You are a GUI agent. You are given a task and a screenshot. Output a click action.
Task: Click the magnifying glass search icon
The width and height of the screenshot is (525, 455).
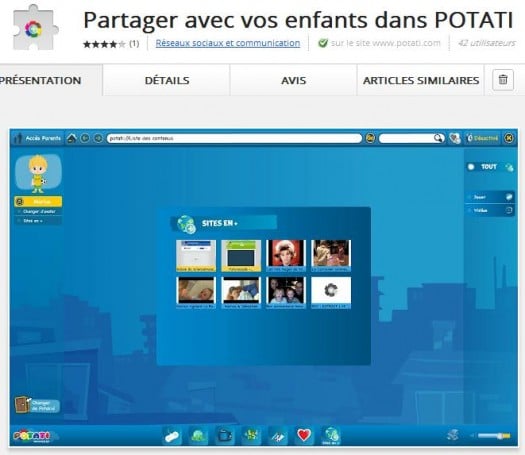pos(438,138)
